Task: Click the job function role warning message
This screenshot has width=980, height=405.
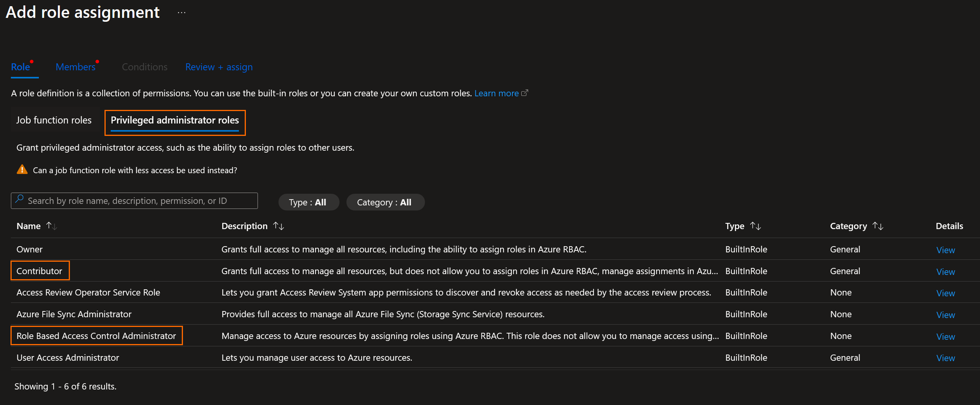Action: 135,170
